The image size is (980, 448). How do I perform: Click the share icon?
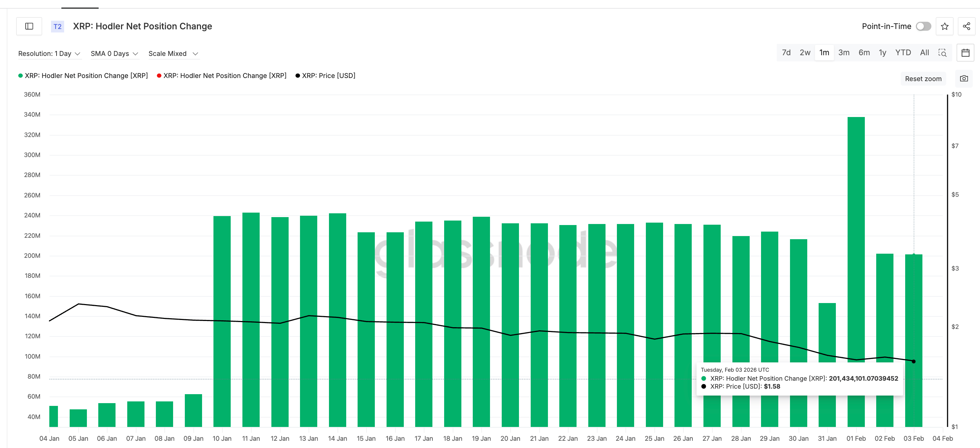966,26
